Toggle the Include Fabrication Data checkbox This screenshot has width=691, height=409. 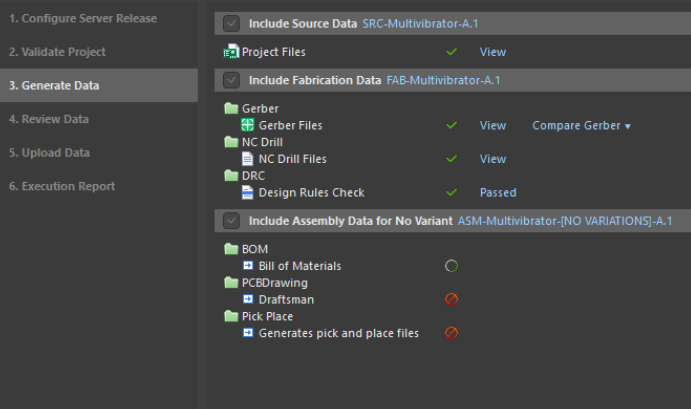(231, 80)
